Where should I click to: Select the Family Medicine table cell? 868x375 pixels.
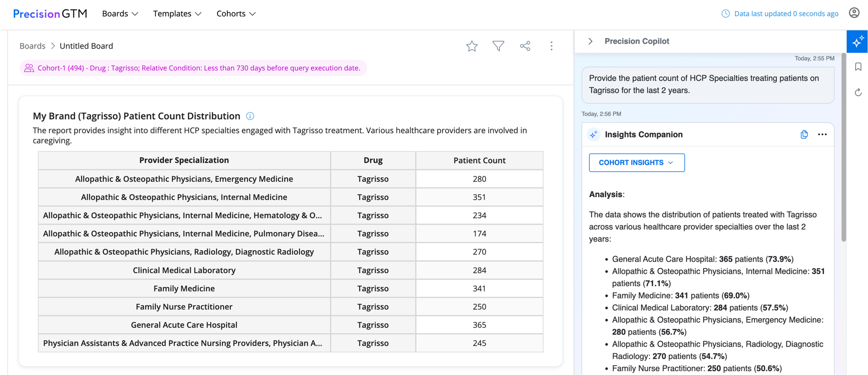point(184,288)
